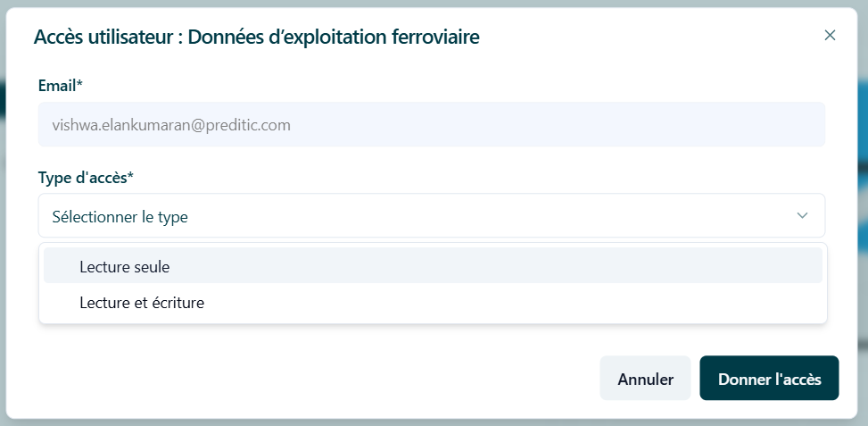The height and width of the screenshot is (426, 868).
Task: Collapse the access type list via chevron
Action: point(802,215)
